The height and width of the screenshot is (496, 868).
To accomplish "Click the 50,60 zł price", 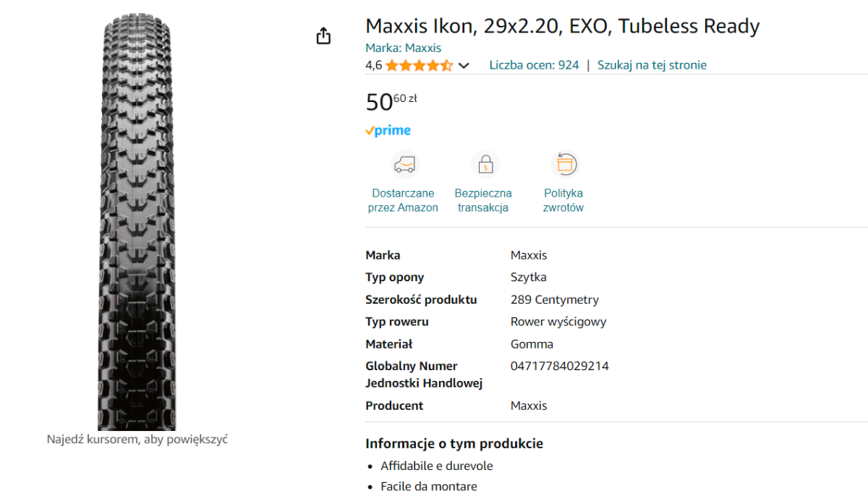I will [x=391, y=102].
